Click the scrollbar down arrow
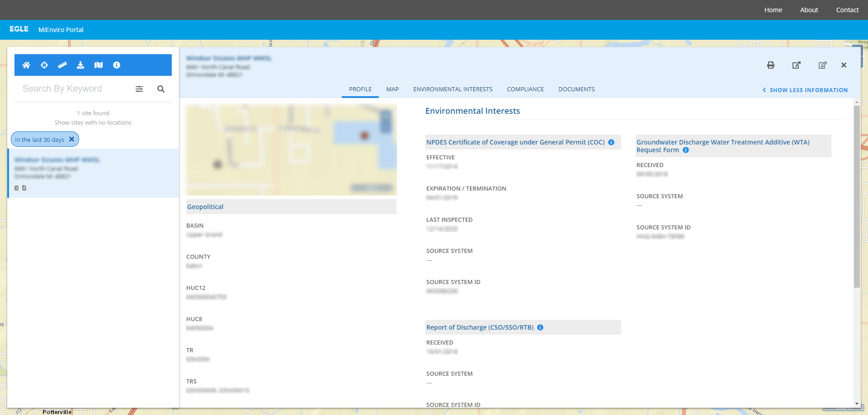The width and height of the screenshot is (868, 415). [857, 404]
